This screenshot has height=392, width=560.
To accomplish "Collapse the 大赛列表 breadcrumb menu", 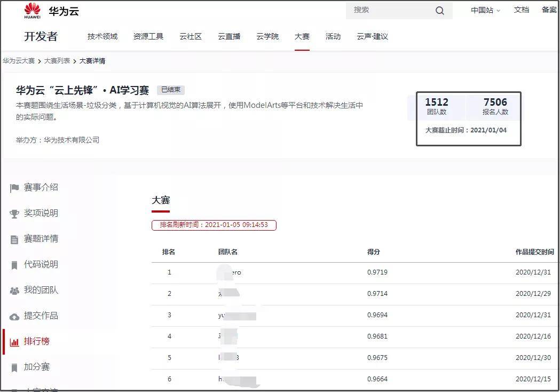I will (x=57, y=61).
